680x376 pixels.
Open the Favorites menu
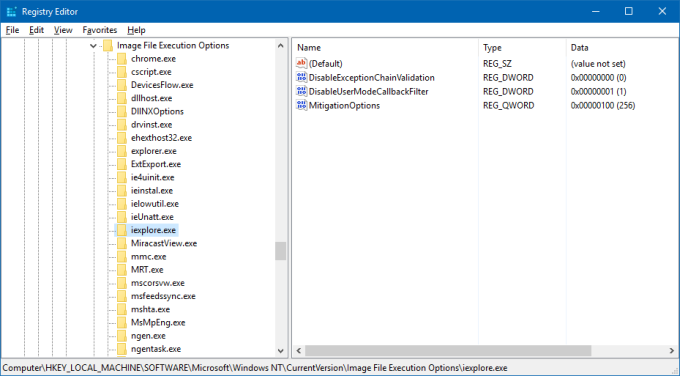(100, 30)
